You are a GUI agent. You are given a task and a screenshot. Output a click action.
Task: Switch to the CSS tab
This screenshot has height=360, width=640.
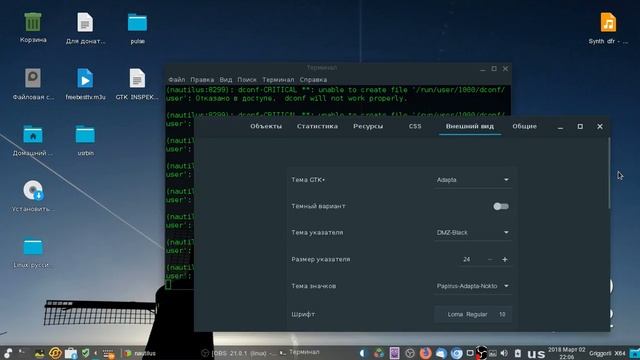click(415, 127)
